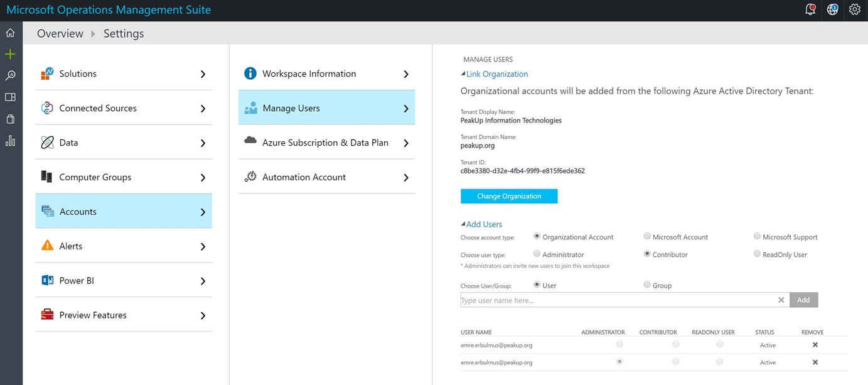
Task: Choose the Contributor user type
Action: 647,254
